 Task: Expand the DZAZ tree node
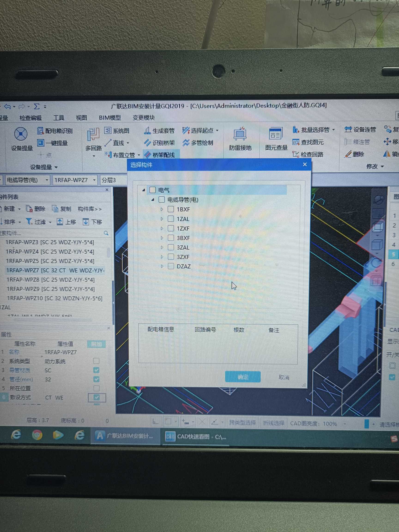click(162, 266)
